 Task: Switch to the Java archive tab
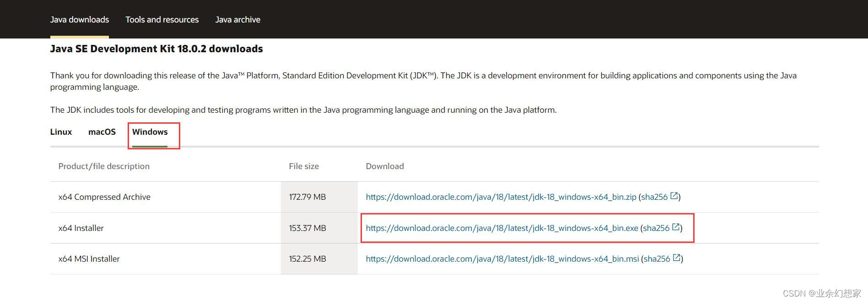click(237, 20)
